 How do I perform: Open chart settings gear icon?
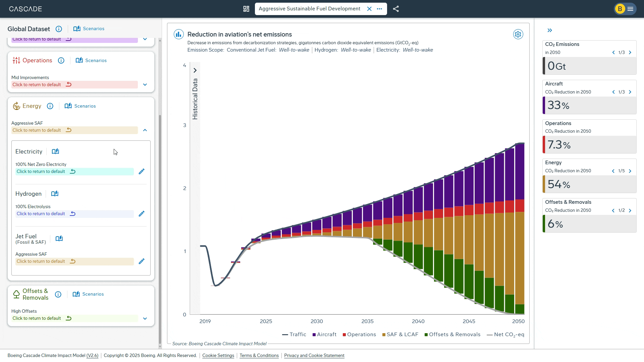pyautogui.click(x=518, y=34)
